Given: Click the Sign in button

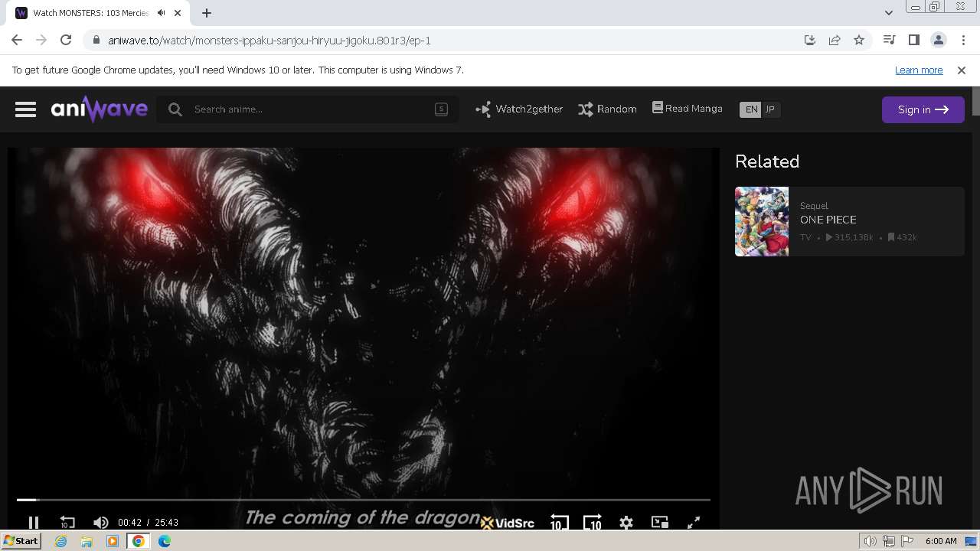Looking at the screenshot, I should click(x=923, y=109).
